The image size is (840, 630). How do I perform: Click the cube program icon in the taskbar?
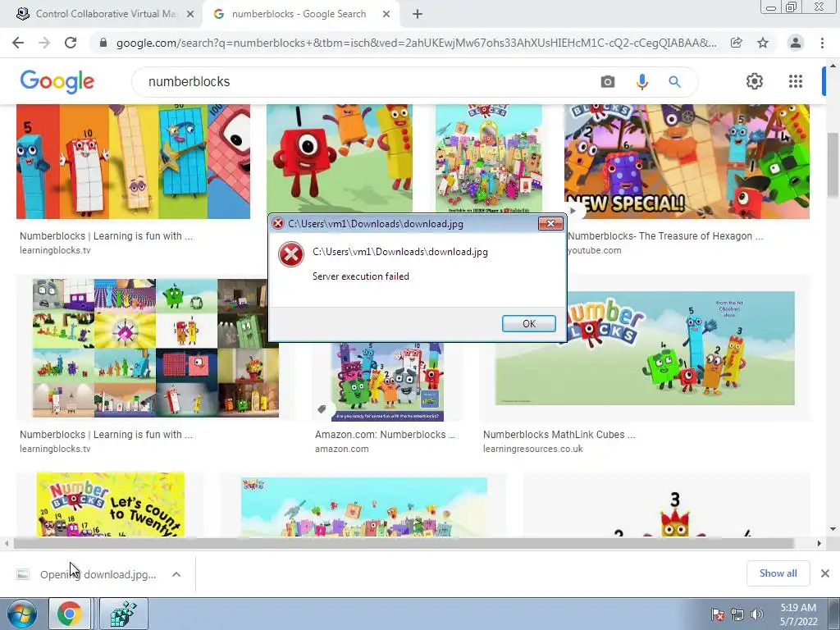click(124, 614)
